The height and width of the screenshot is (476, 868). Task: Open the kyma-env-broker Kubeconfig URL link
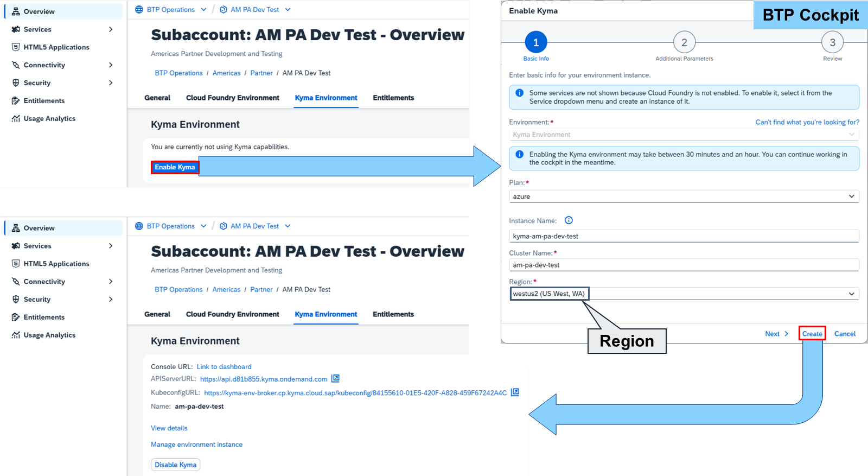(355, 393)
